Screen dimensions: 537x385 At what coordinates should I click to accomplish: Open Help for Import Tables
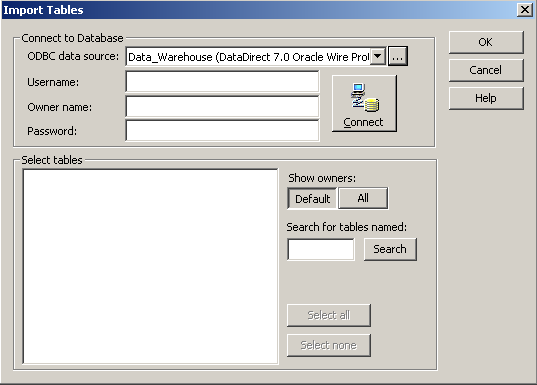486,98
